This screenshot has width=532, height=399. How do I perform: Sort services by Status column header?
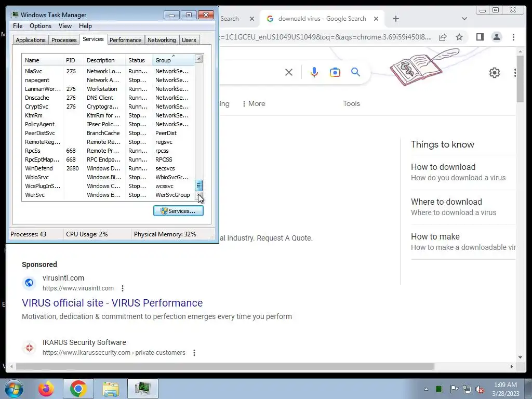point(139,60)
